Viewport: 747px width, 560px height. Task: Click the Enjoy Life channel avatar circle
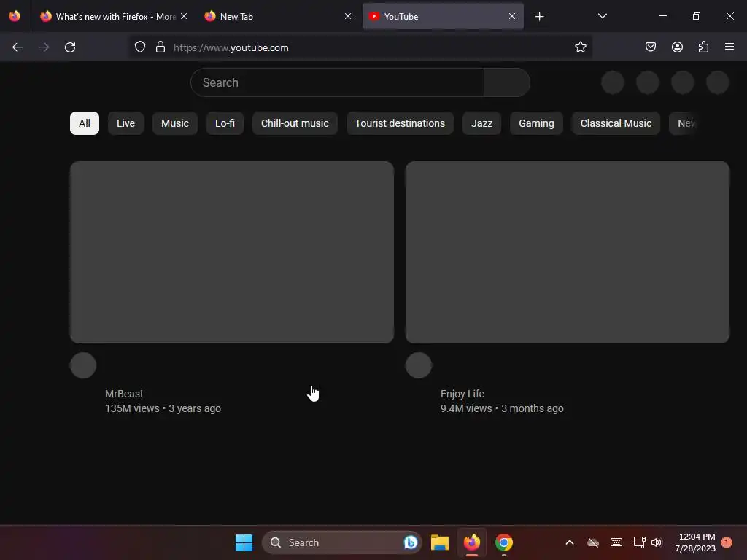click(x=418, y=365)
